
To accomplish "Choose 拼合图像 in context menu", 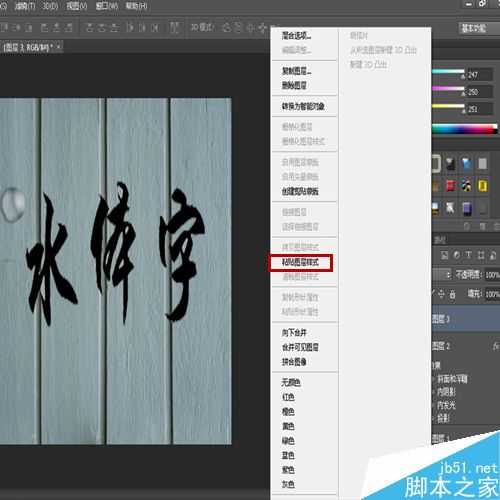I will [x=294, y=362].
